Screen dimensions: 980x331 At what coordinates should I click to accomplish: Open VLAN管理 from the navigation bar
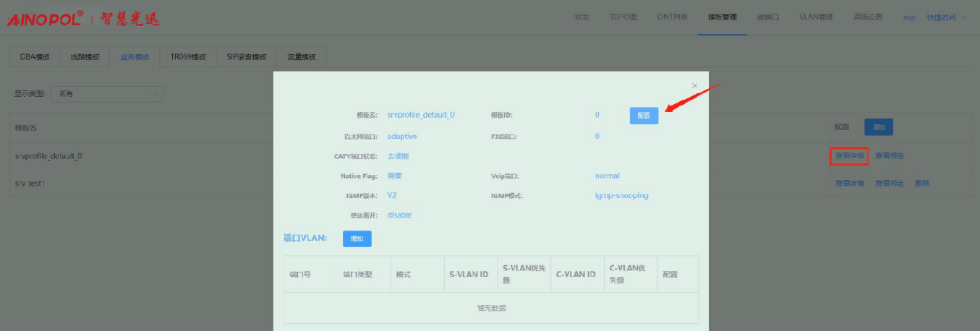point(816,17)
